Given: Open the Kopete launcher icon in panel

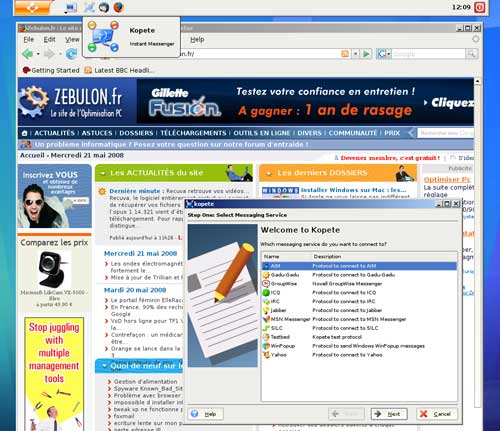Looking at the screenshot, I should [89, 7].
